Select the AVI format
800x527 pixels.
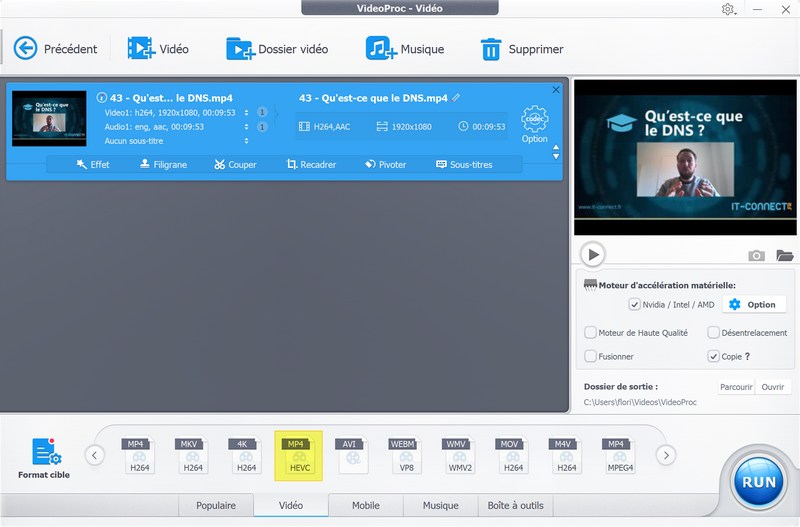point(351,455)
